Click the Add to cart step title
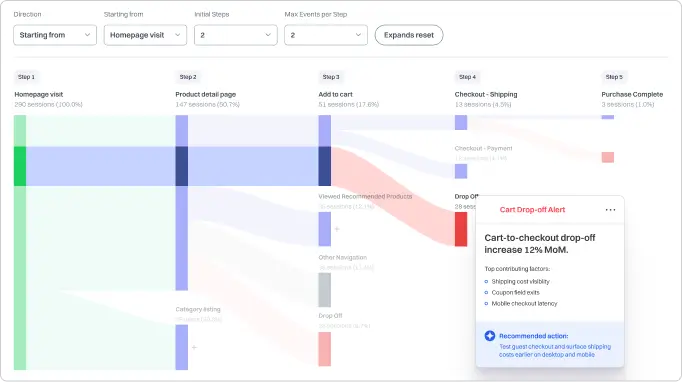Screen dimensions: 682x382 (x=335, y=94)
